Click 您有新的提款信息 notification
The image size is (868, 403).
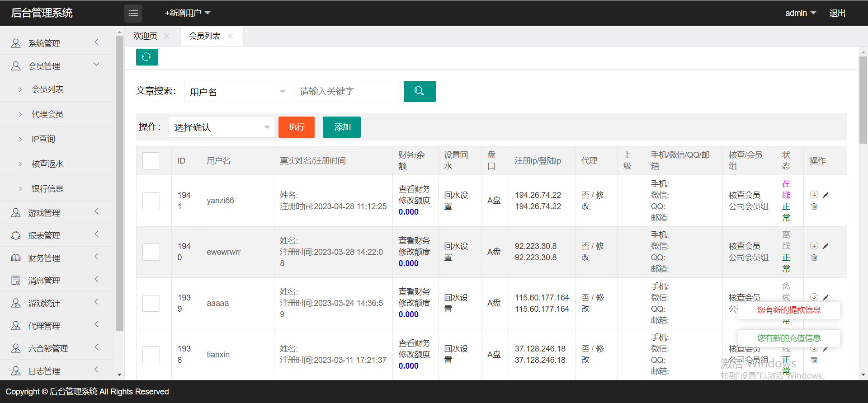(x=789, y=310)
